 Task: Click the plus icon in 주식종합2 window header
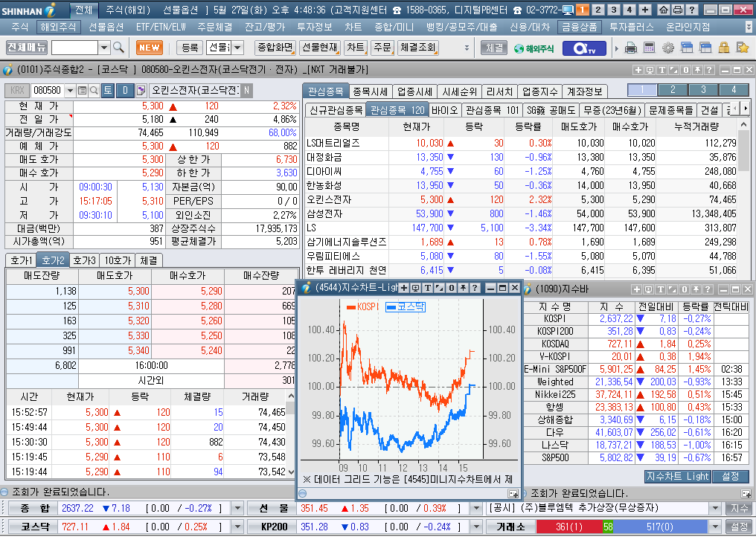638,71
